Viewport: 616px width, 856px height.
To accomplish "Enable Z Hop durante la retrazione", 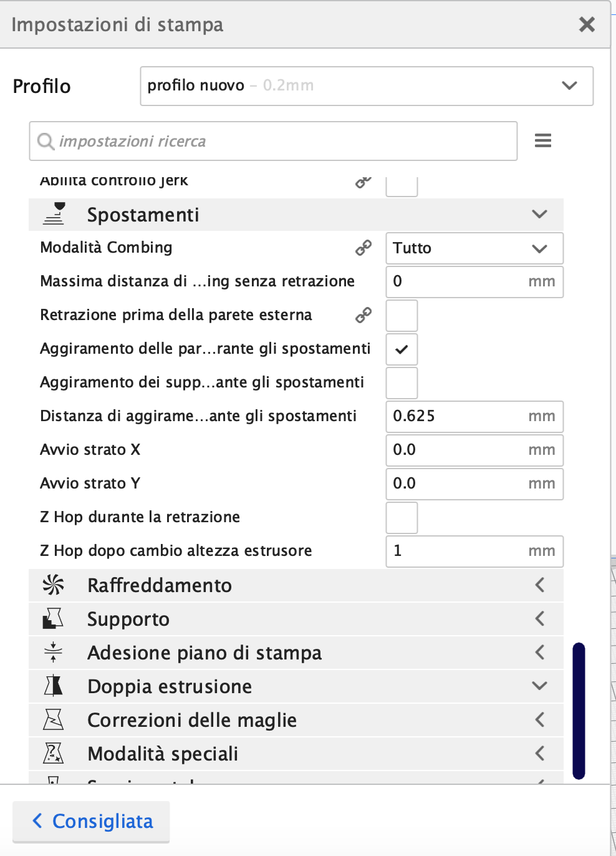I will 402,518.
